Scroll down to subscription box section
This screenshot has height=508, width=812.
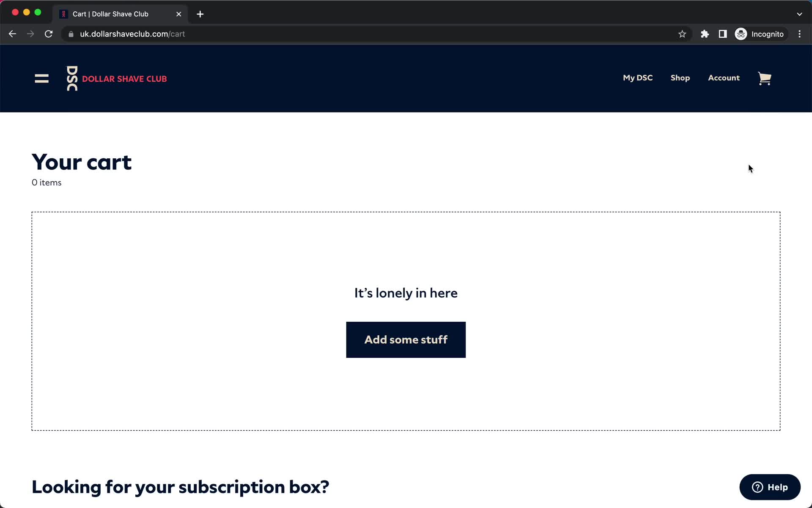(x=180, y=486)
